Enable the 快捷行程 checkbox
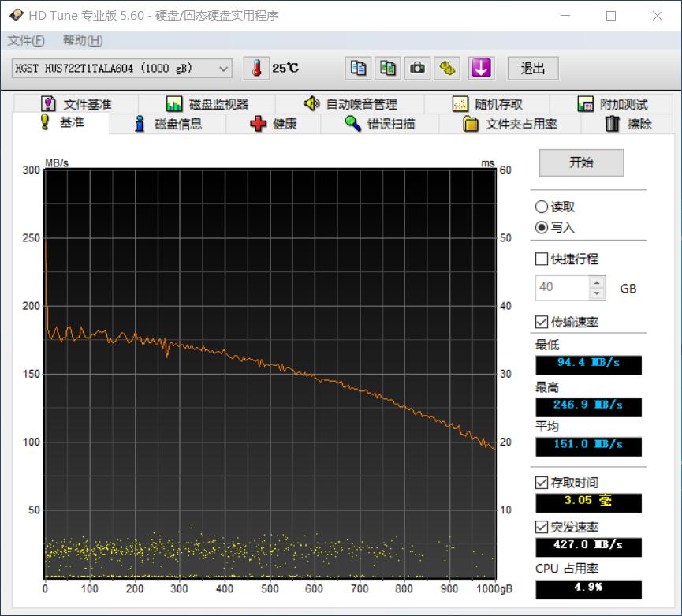The height and width of the screenshot is (616, 682). [542, 259]
